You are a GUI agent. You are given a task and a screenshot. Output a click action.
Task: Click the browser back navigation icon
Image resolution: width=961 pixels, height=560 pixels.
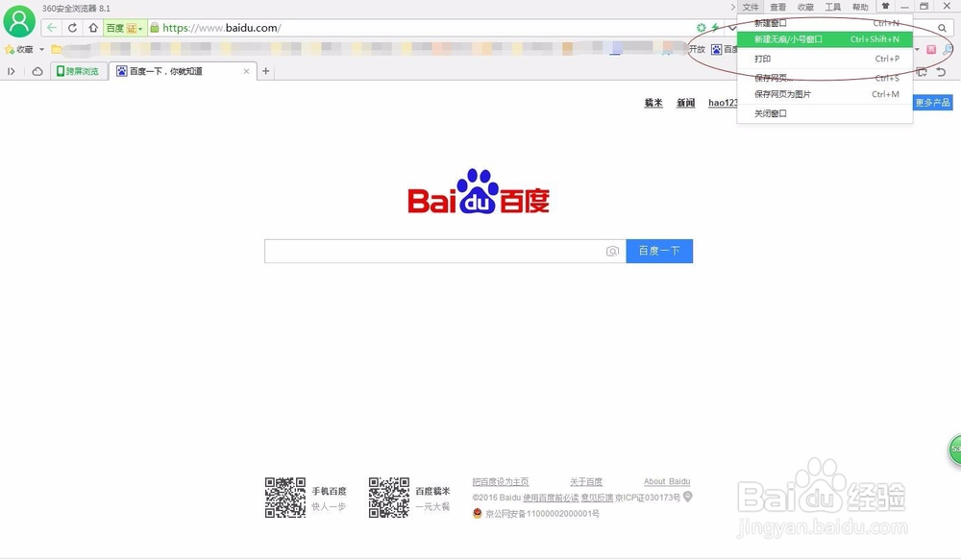tap(51, 28)
